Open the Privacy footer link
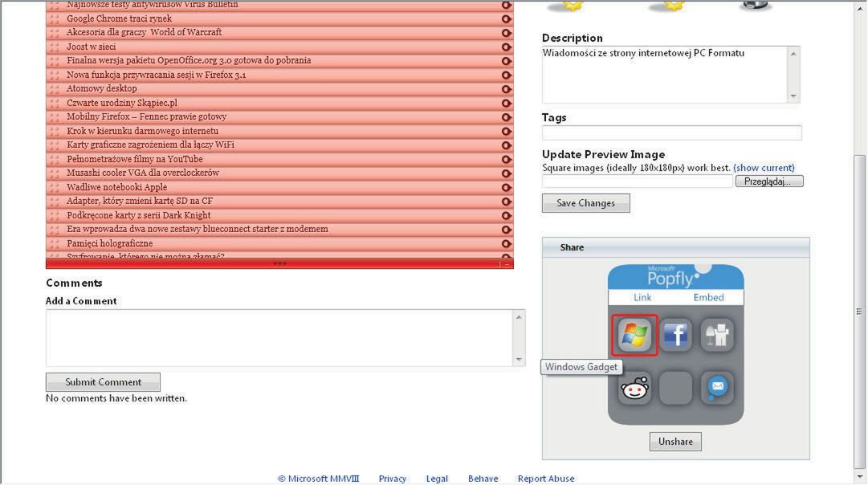 point(393,479)
